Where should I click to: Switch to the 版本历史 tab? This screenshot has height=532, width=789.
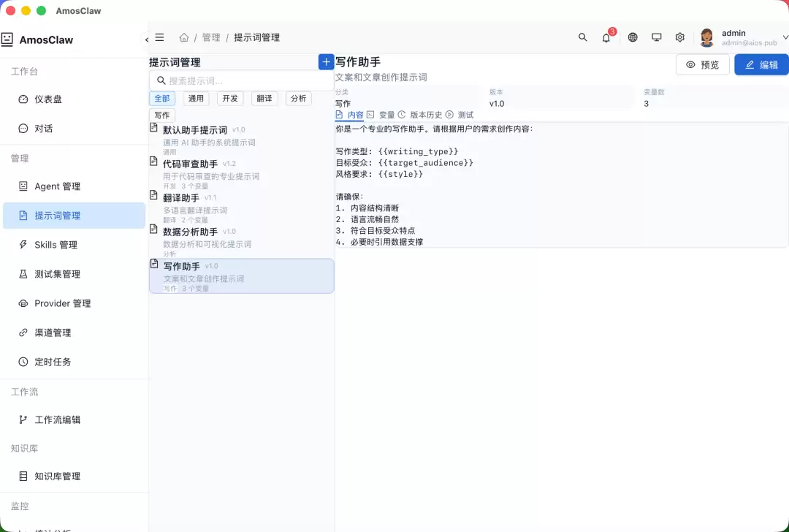tap(420, 115)
